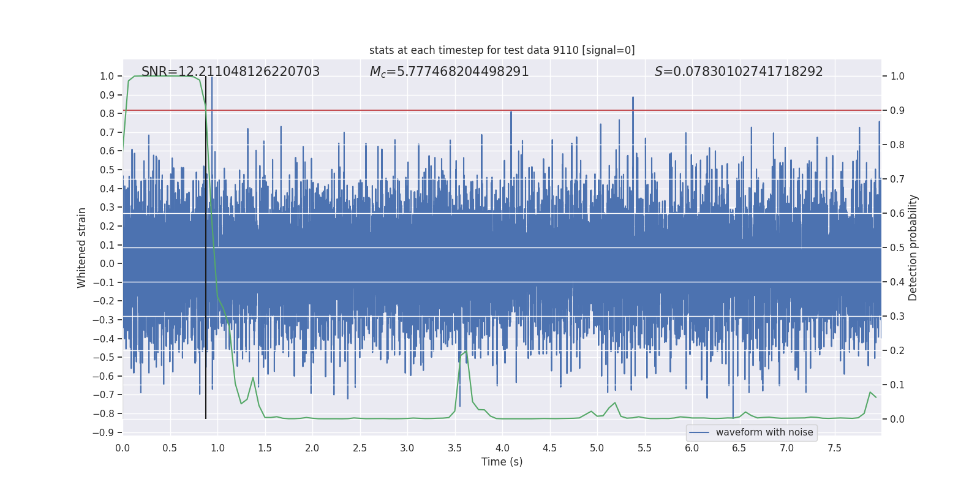Click the "1.0" tick on the Detection probability axis
Screen dimensions: 980x490
(x=897, y=77)
